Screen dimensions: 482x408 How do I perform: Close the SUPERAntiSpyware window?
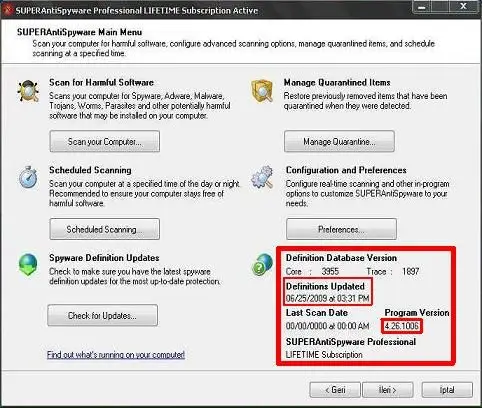click(x=464, y=7)
